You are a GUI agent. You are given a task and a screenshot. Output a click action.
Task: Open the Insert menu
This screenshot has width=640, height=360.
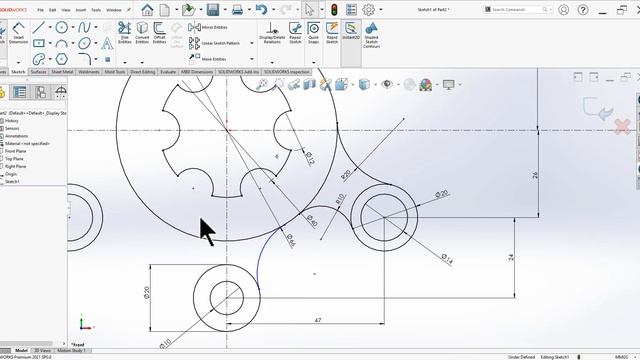point(81,10)
